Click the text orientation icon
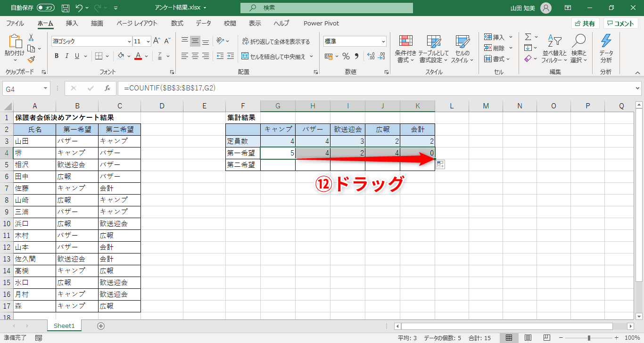This screenshot has height=343, width=644. click(x=220, y=41)
